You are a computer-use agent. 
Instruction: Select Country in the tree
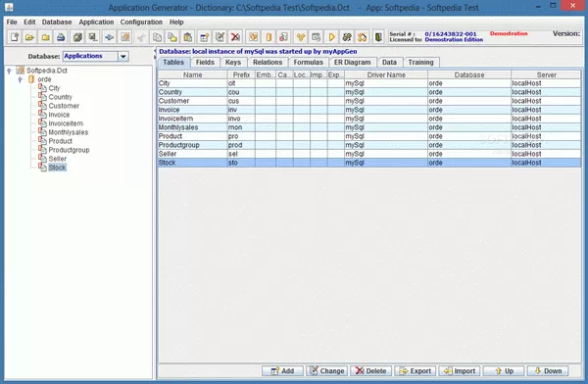pos(60,97)
